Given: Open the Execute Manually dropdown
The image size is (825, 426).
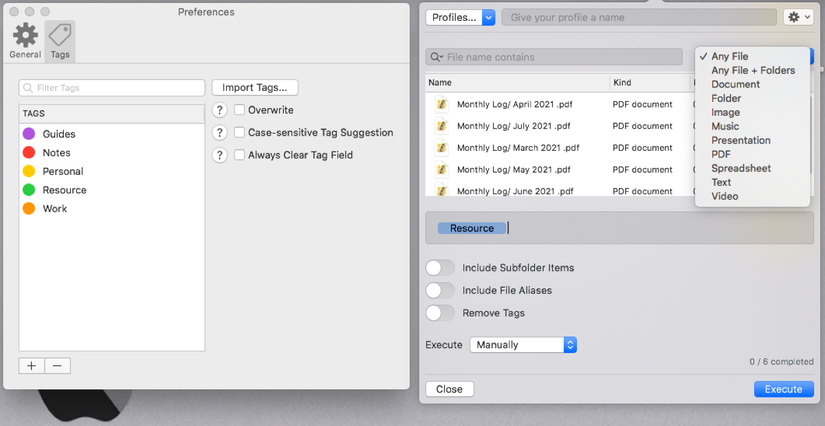Looking at the screenshot, I should 523,345.
